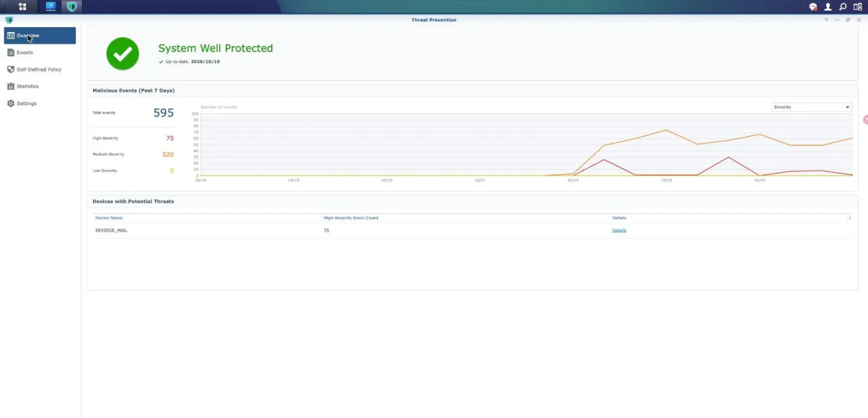Click the Low-Severity count 0
Viewport: 868px width, 418px height.
pos(172,171)
